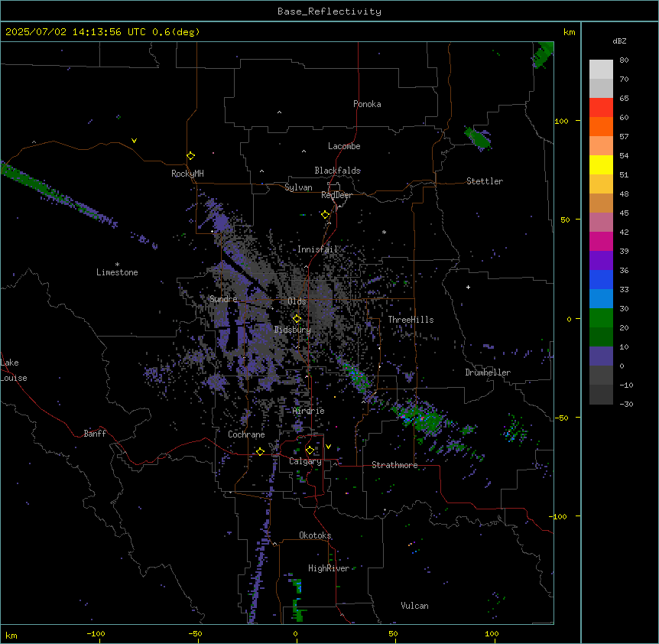Click the Sylvan label on the map
659x644 pixels.
coord(298,187)
